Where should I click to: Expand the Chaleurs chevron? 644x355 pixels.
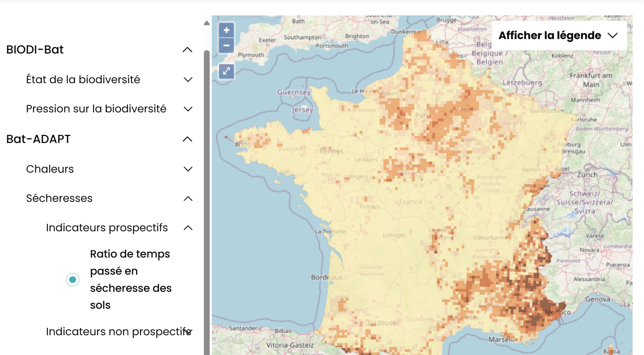[188, 169]
